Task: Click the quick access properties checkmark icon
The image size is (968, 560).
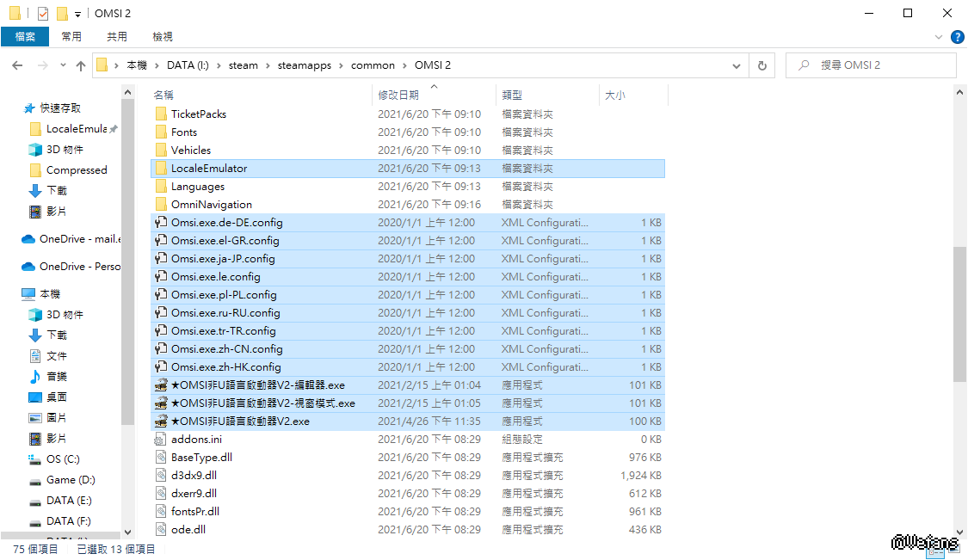Action: (43, 13)
